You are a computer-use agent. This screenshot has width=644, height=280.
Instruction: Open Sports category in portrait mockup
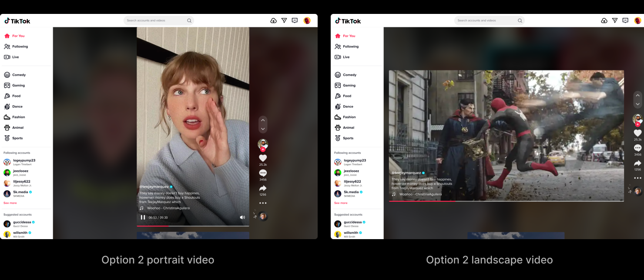coord(13,138)
